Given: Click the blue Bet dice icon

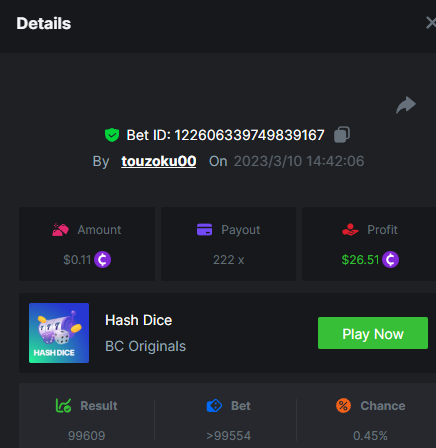Looking at the screenshot, I should click(x=214, y=406).
